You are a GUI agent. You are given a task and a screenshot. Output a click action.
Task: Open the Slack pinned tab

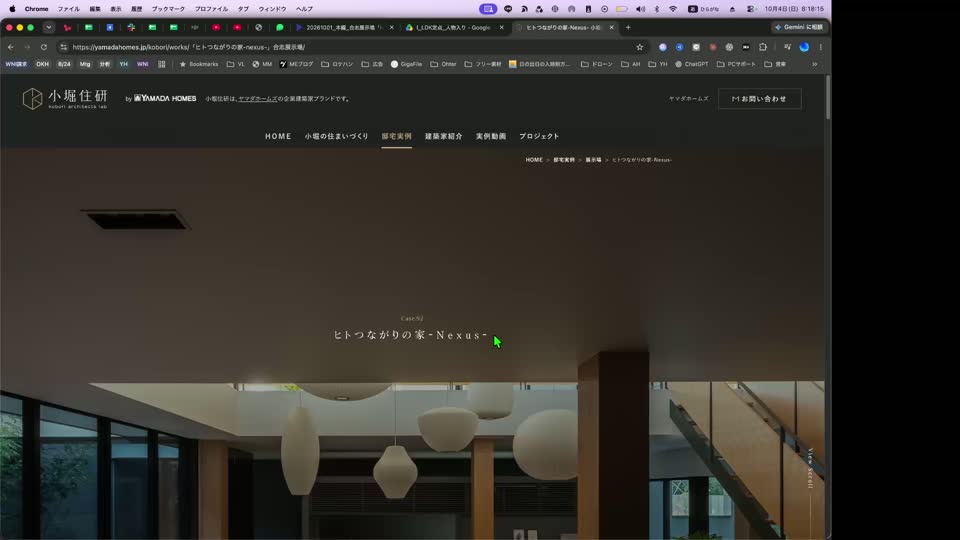click(131, 28)
